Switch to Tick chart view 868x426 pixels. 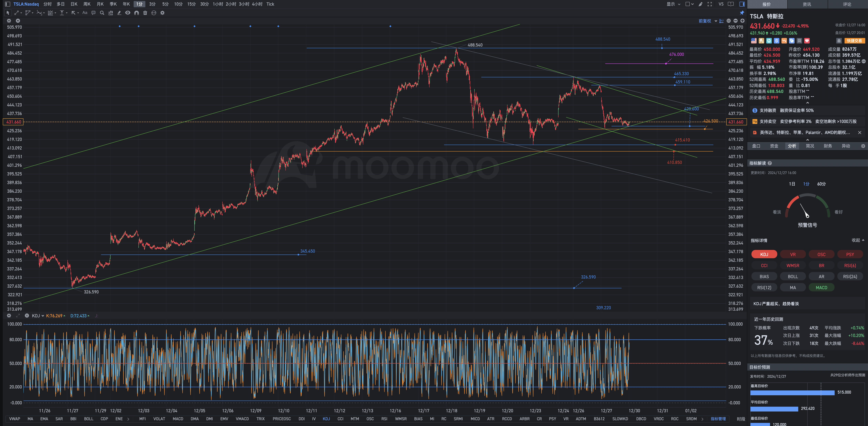click(270, 4)
